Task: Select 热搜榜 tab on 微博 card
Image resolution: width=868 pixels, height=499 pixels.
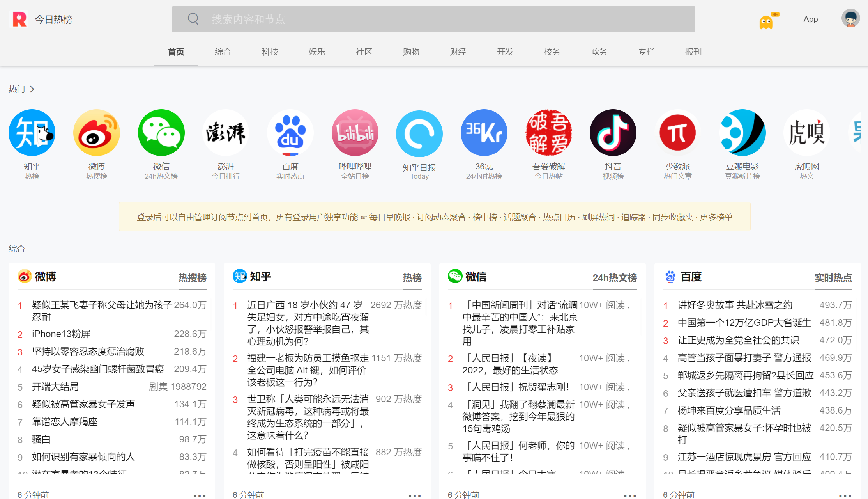Action: click(193, 278)
